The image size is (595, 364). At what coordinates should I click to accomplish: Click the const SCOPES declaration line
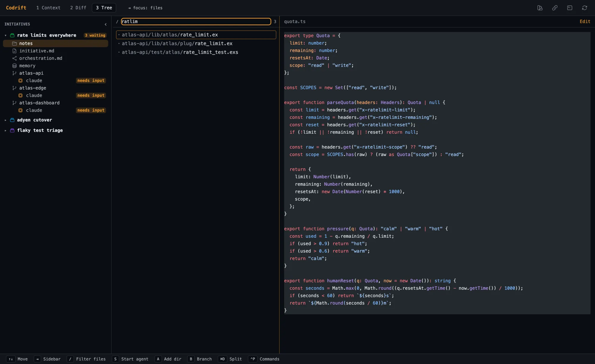pyautogui.click(x=340, y=87)
